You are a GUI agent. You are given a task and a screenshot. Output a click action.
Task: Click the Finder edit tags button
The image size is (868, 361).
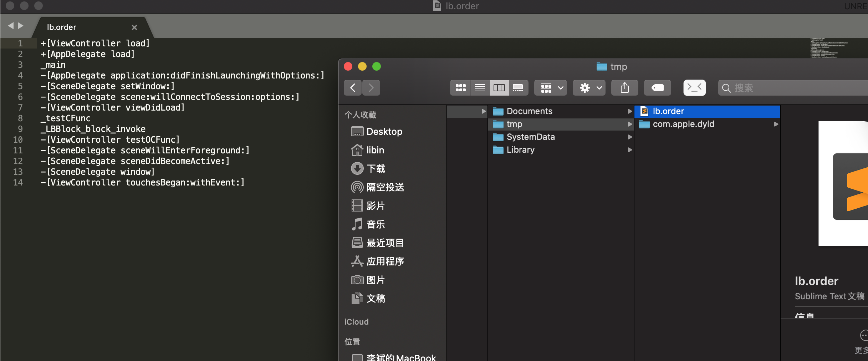click(x=657, y=88)
